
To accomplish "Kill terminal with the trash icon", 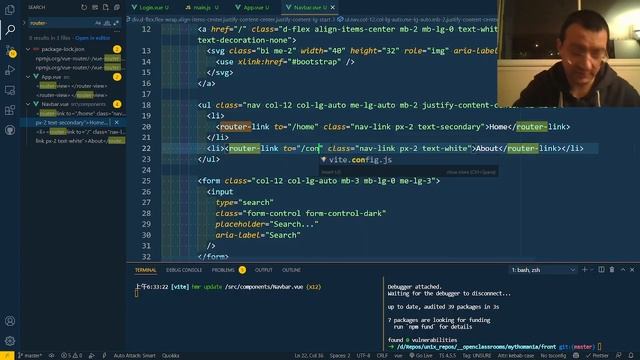I will [612, 270].
